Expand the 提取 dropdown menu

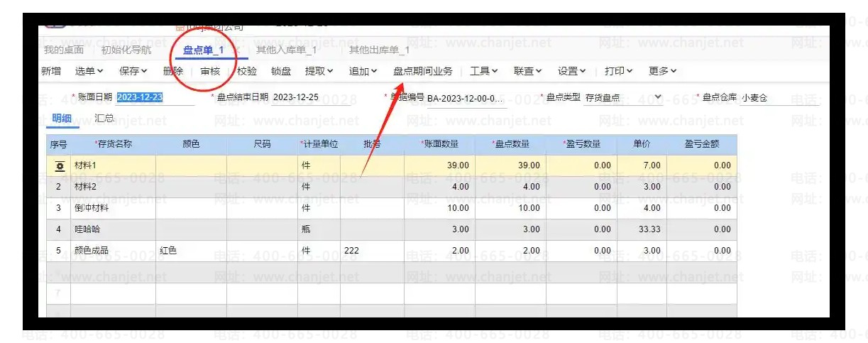pos(320,71)
